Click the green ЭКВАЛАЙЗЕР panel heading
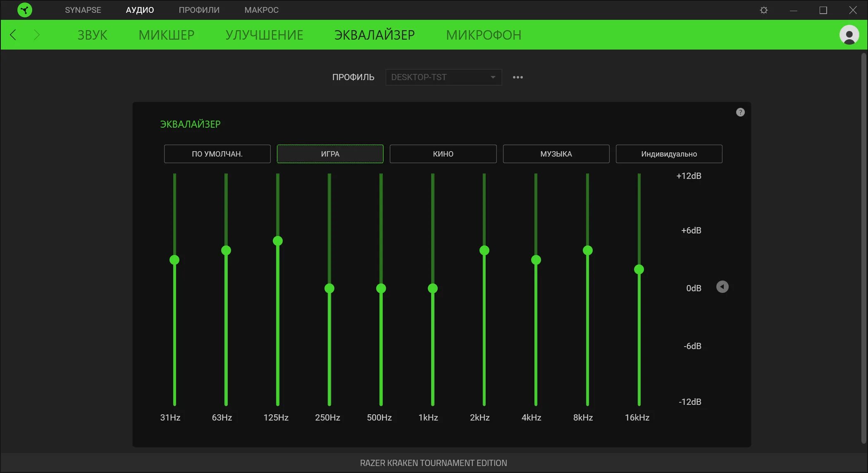 point(190,124)
